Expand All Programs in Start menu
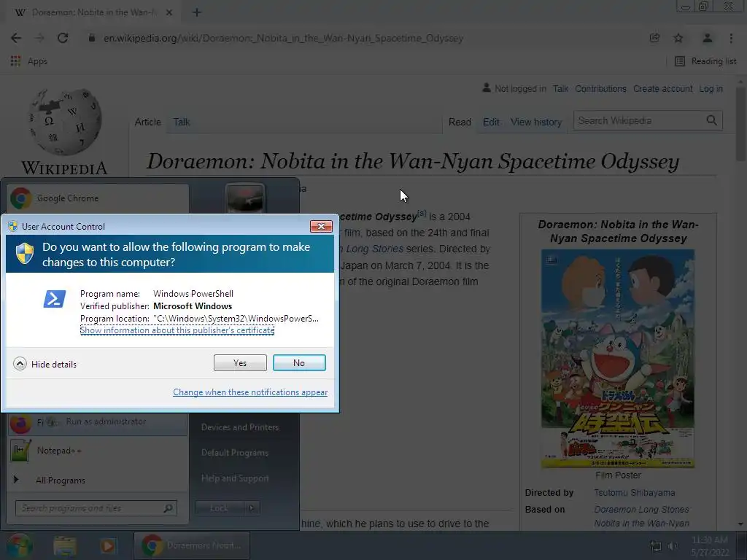 point(98,480)
